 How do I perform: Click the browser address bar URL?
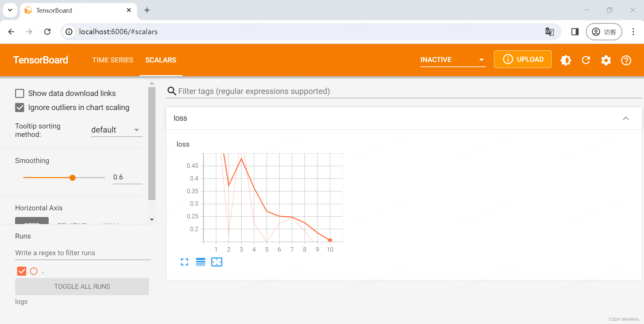pyautogui.click(x=118, y=32)
